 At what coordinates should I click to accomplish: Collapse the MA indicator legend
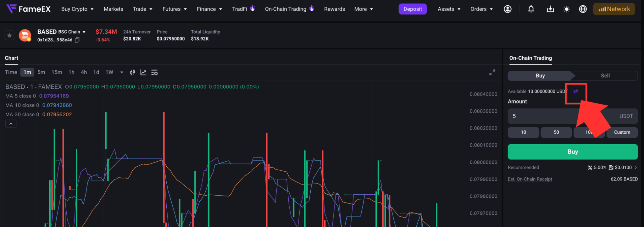pyautogui.click(x=11, y=124)
